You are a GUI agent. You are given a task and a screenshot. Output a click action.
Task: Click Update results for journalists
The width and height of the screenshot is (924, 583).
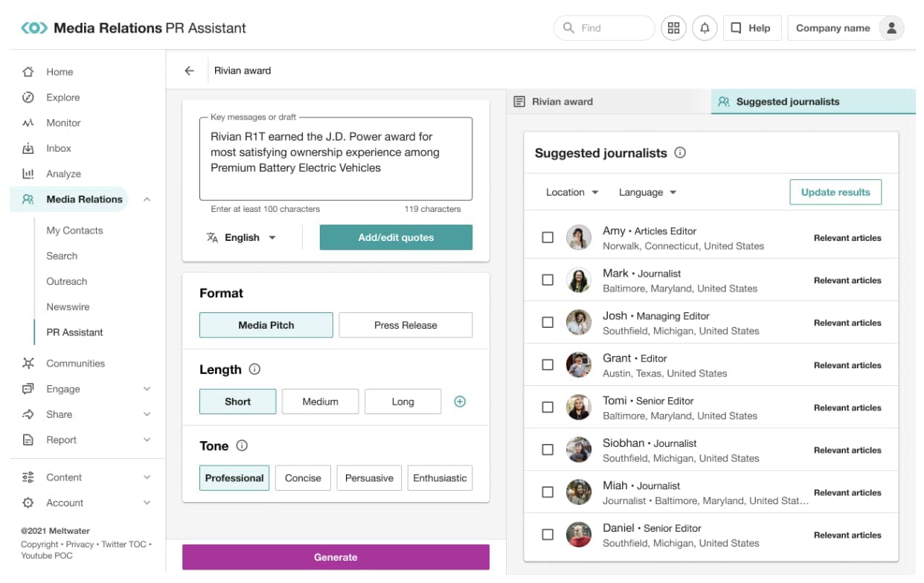tap(835, 192)
